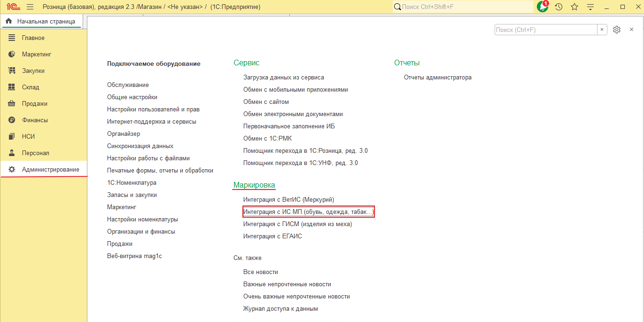Click the Финансы ruble coin icon
Screen dimensions: 644x322
[x=12, y=120]
